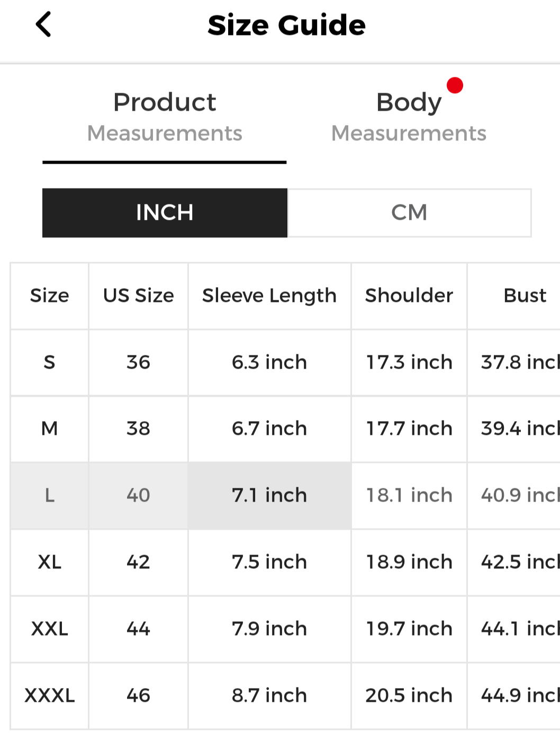Tap the Size Guide title
The image size is (560, 750).
(286, 25)
